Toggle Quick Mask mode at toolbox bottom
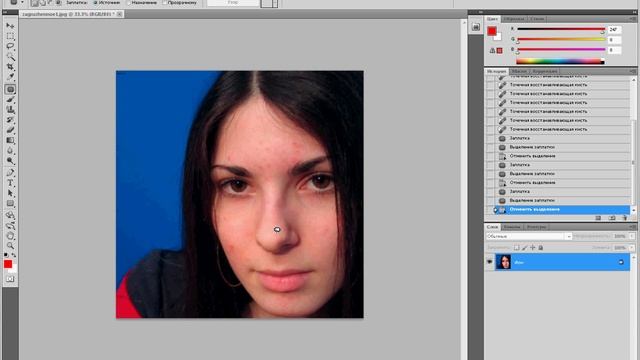The width and height of the screenshot is (640, 360). [x=10, y=279]
